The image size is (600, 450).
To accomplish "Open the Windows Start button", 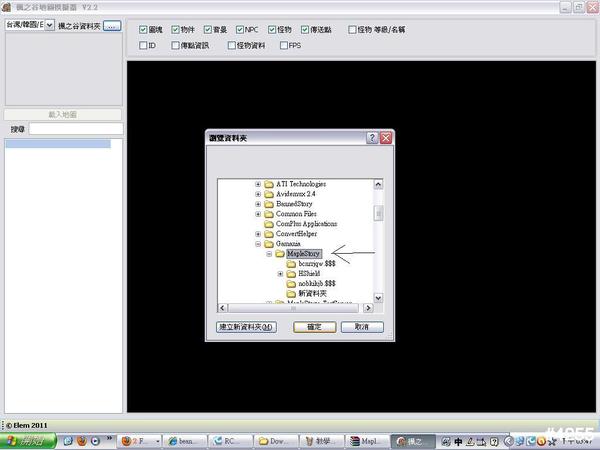I will click(28, 441).
